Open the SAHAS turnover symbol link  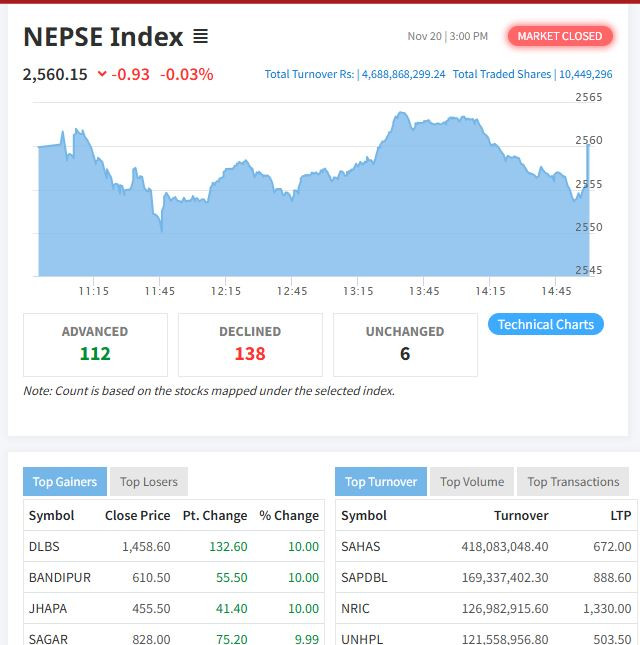pos(361,547)
